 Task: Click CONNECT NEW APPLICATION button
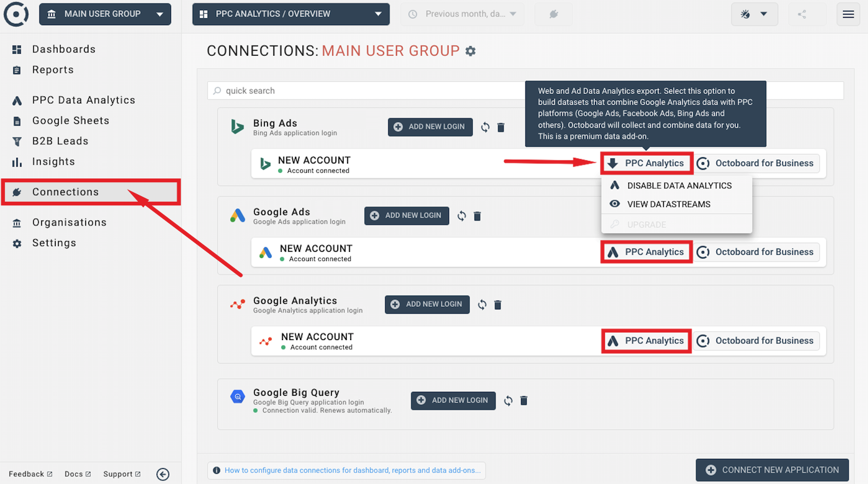click(772, 470)
